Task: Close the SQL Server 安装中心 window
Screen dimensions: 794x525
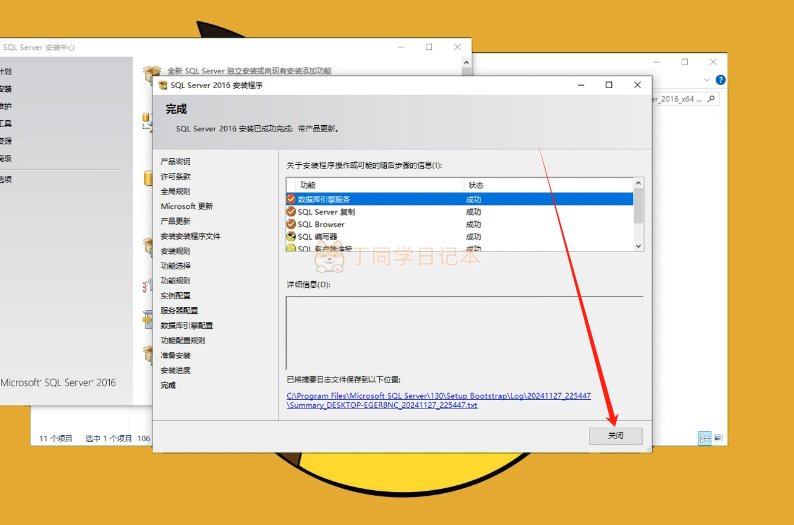Action: (x=457, y=47)
